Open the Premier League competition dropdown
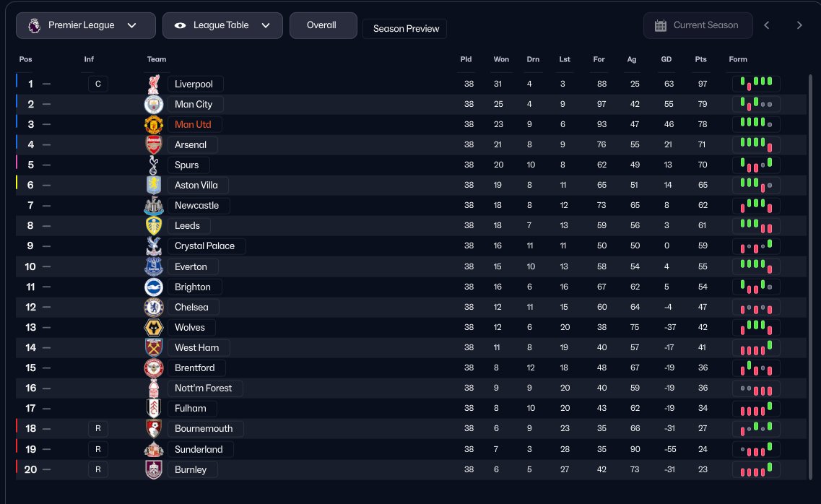 pyautogui.click(x=86, y=25)
